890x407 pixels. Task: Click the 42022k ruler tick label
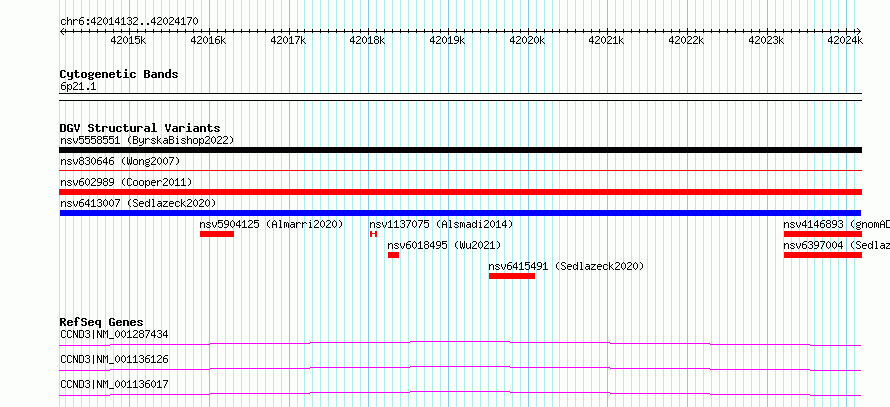point(687,40)
